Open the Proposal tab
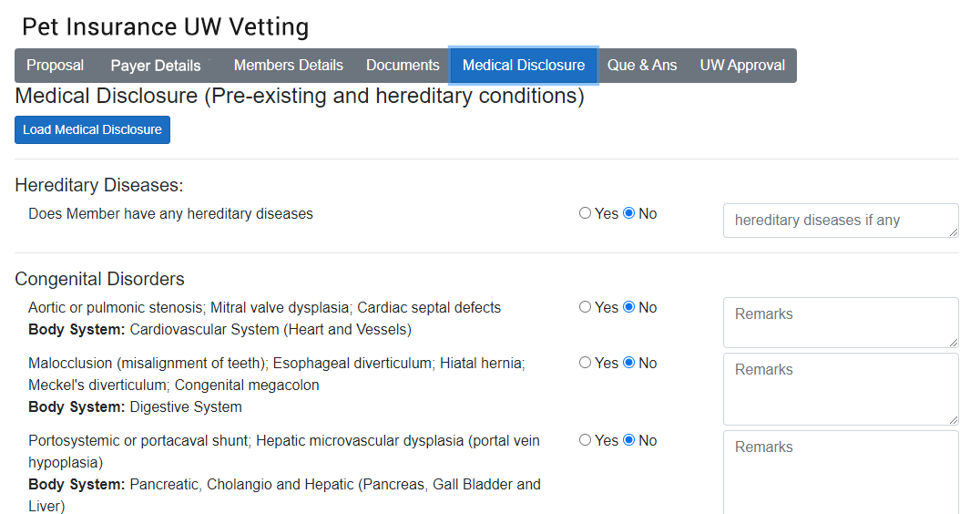Image resolution: width=980 pixels, height=514 pixels. pyautogui.click(x=55, y=66)
